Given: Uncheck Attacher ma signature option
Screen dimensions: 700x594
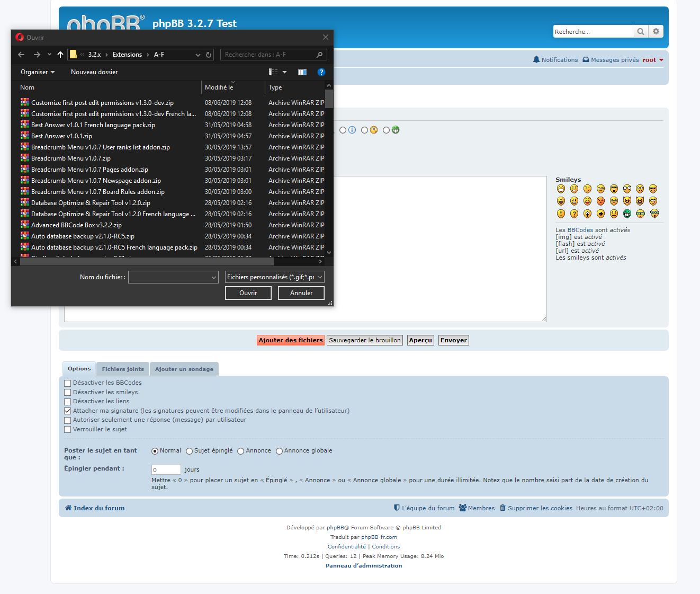Looking at the screenshot, I should pos(68,411).
